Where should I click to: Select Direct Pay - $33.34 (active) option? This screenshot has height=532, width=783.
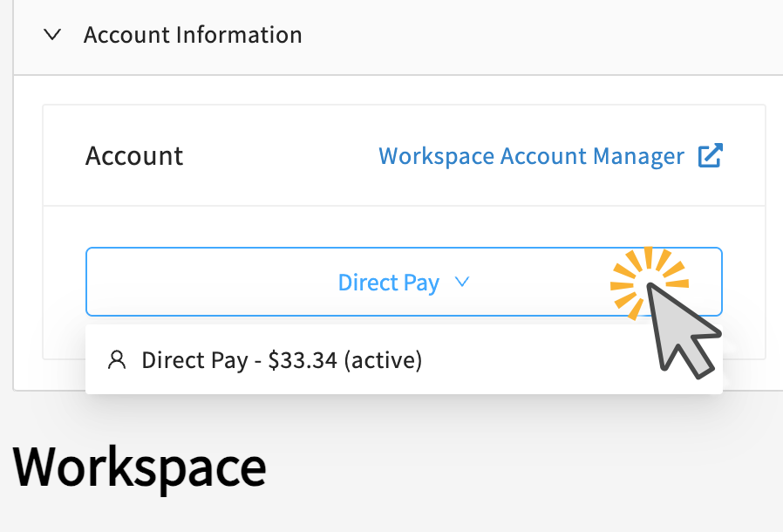281,360
